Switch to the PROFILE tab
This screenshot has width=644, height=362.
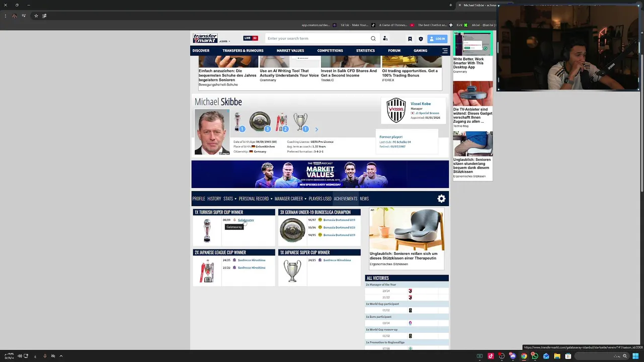[199, 199]
